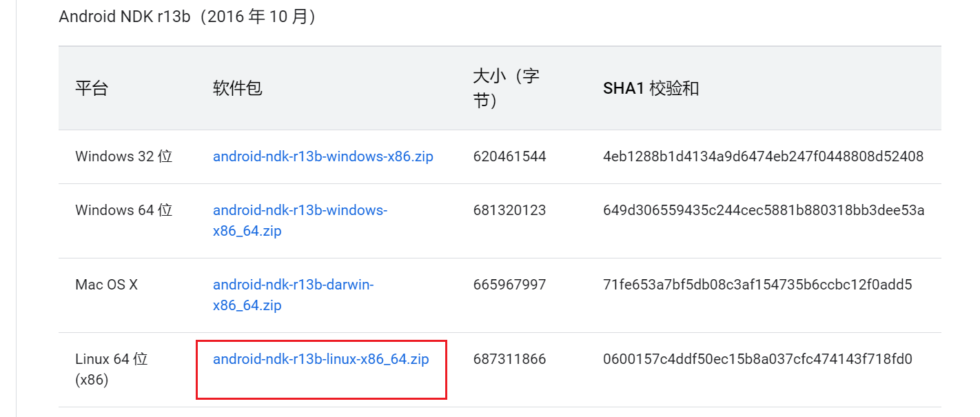Open the android-ndk-r13b-windows-x86.zip download link

coord(323,156)
